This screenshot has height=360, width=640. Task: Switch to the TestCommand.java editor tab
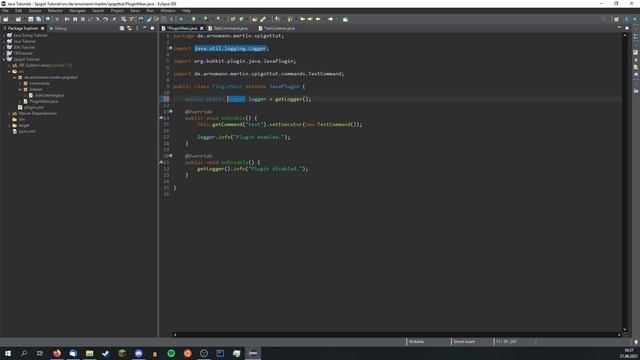(x=229, y=28)
